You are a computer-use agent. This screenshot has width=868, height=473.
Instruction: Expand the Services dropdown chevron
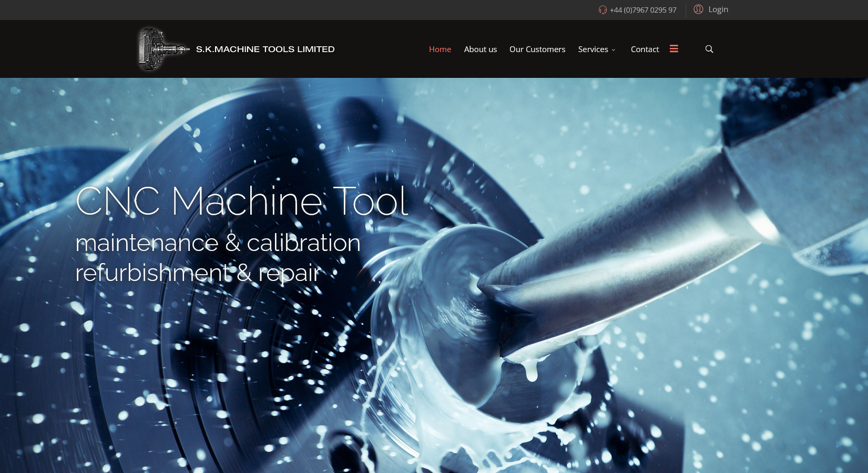click(614, 50)
